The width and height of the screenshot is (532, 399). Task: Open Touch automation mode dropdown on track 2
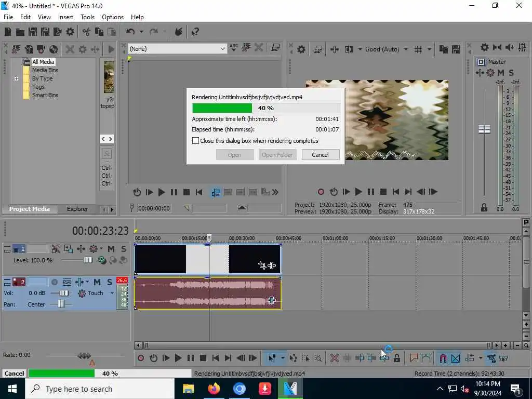pyautogui.click(x=112, y=293)
